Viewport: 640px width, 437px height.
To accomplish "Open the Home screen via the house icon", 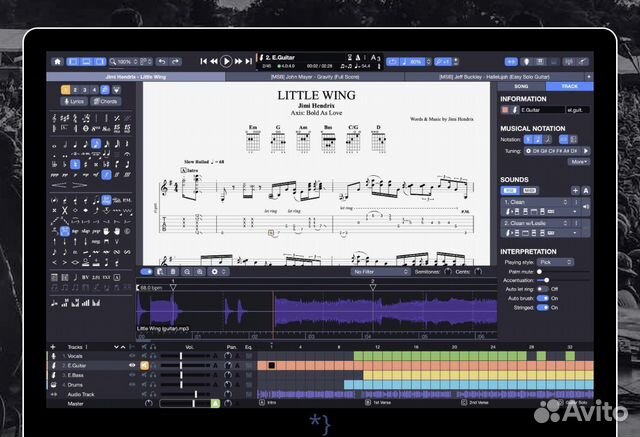I will [x=58, y=62].
